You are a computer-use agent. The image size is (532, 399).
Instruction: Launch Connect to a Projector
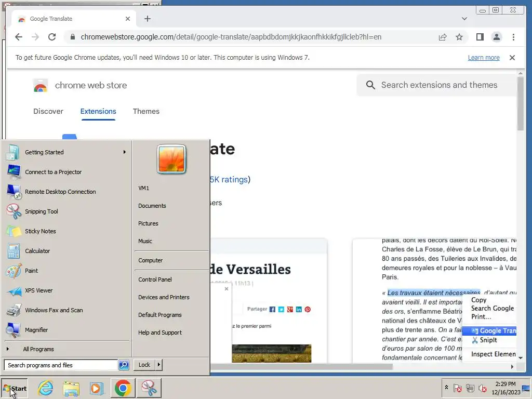click(x=66, y=172)
